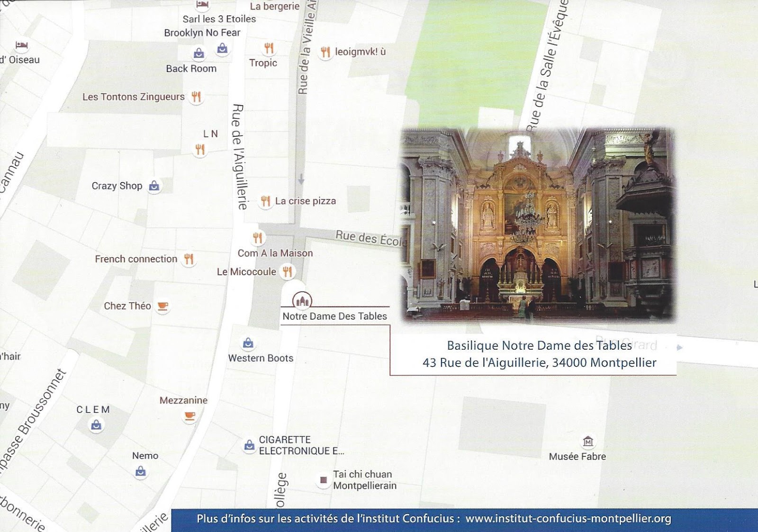Click the church icon above Notre Dame Des Tables
This screenshot has height=532, width=758.
pos(302,300)
